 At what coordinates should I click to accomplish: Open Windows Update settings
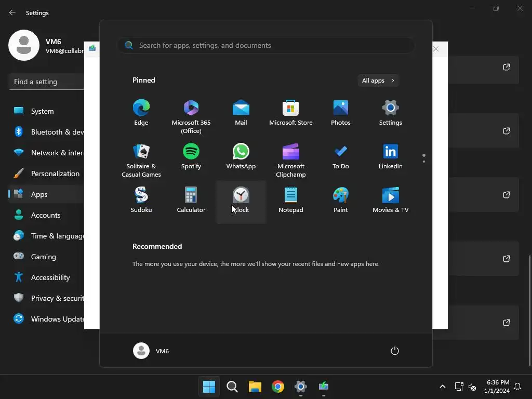click(46, 319)
